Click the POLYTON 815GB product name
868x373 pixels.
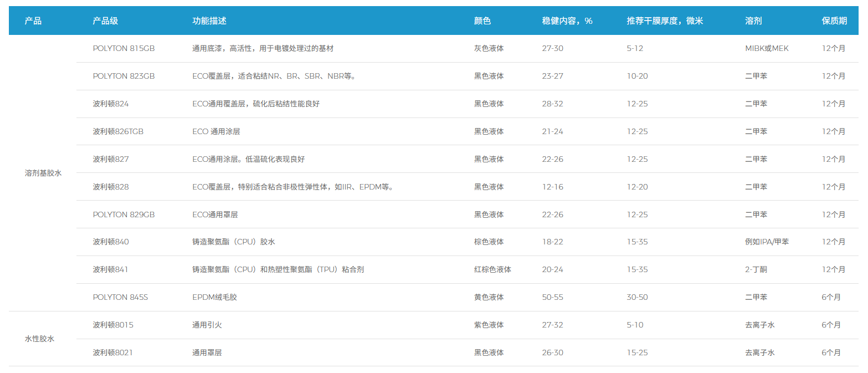[124, 49]
